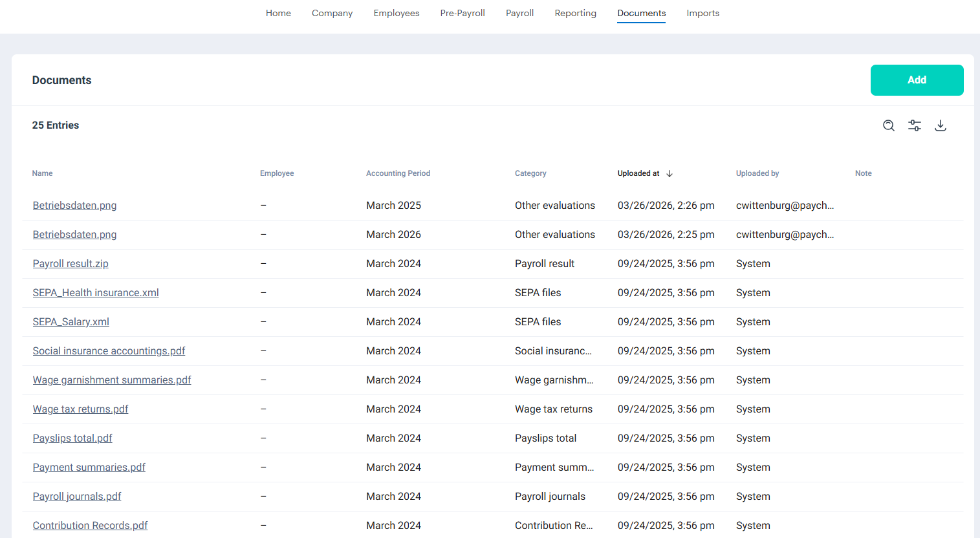Sort by the Uploaded by column

757,173
